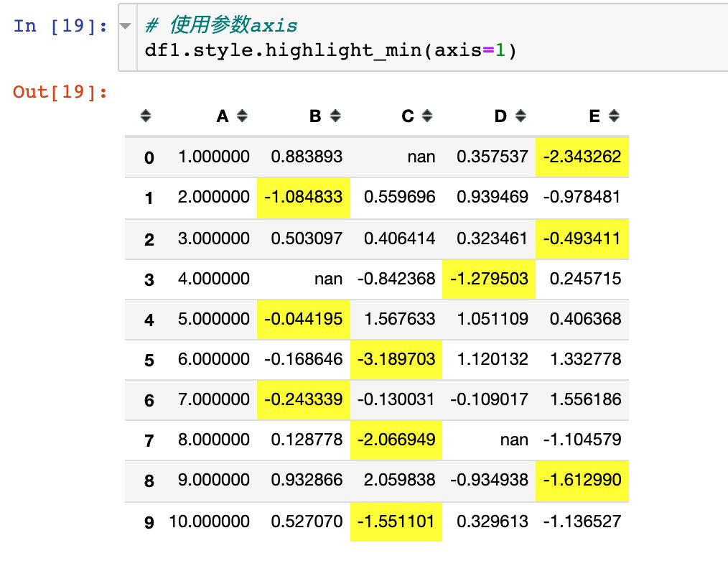Sort table by column A arrows
Image resolution: width=728 pixels, height=566 pixels.
point(242,116)
